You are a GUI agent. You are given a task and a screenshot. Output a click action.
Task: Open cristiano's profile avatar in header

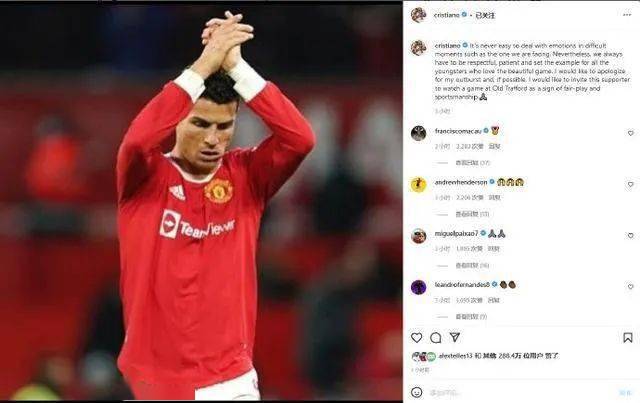tap(418, 15)
